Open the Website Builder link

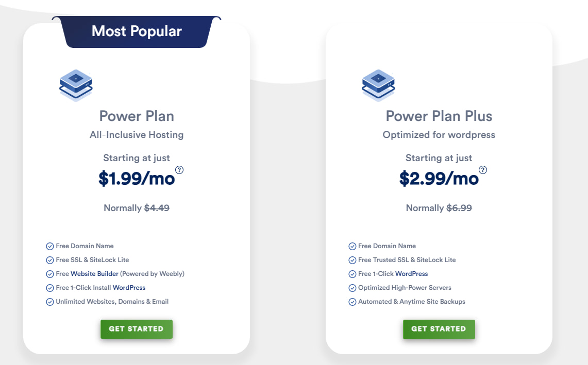[x=95, y=274]
